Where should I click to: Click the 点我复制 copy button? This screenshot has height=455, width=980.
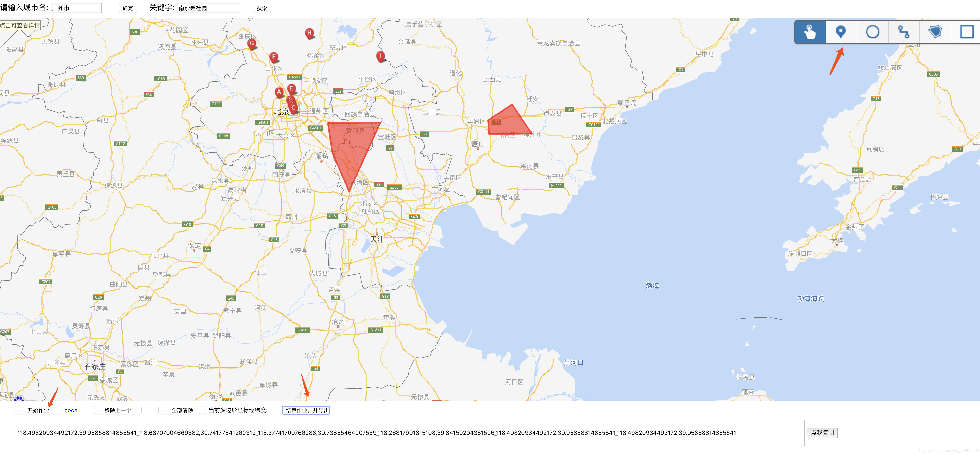point(822,433)
